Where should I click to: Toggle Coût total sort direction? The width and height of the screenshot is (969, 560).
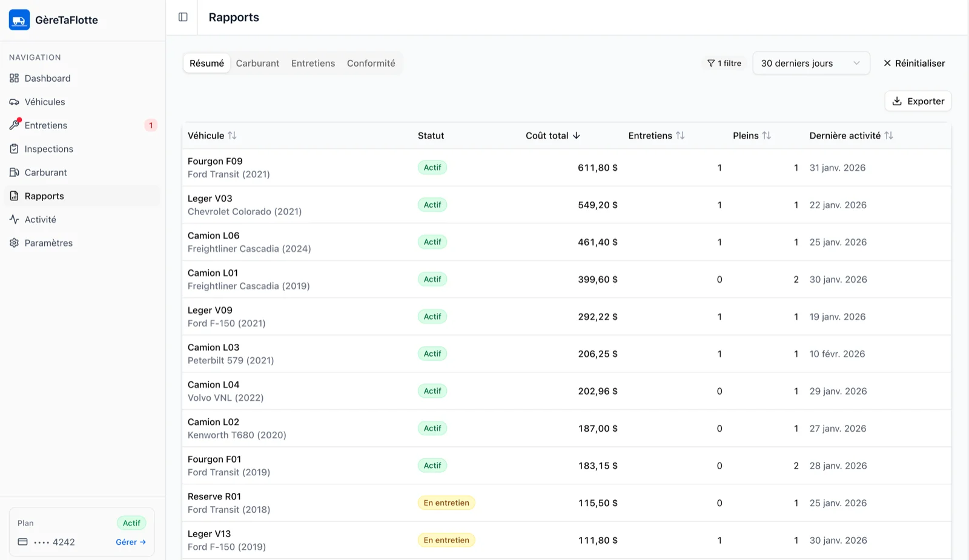[552, 136]
